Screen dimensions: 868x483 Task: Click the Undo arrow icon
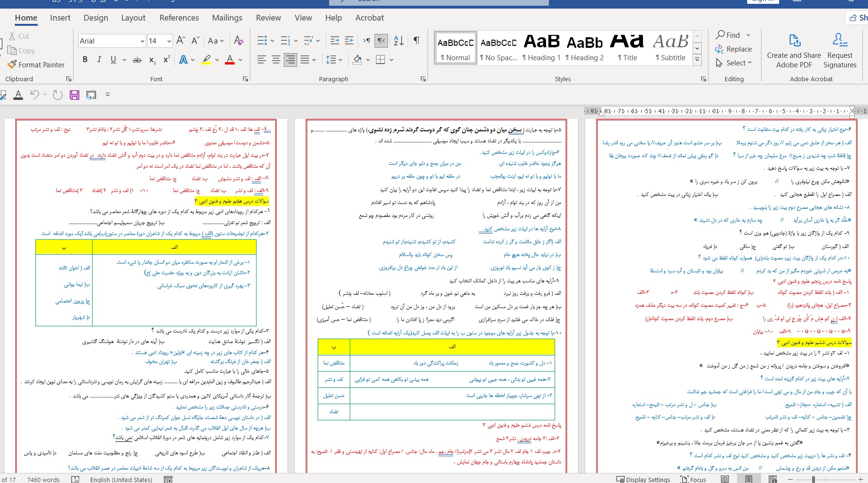pos(34,95)
